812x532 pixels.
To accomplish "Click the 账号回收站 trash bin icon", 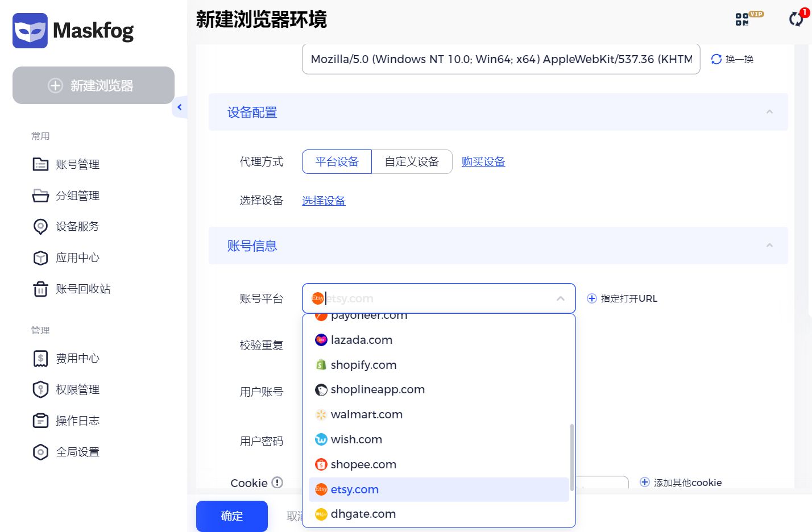I will point(40,289).
